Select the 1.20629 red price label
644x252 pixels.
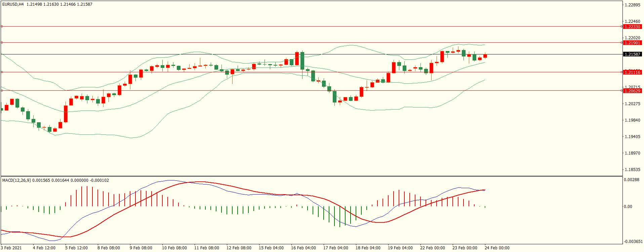point(632,91)
